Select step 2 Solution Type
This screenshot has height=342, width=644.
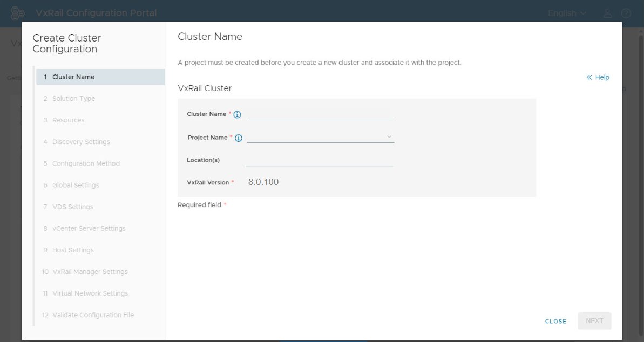pyautogui.click(x=100, y=99)
